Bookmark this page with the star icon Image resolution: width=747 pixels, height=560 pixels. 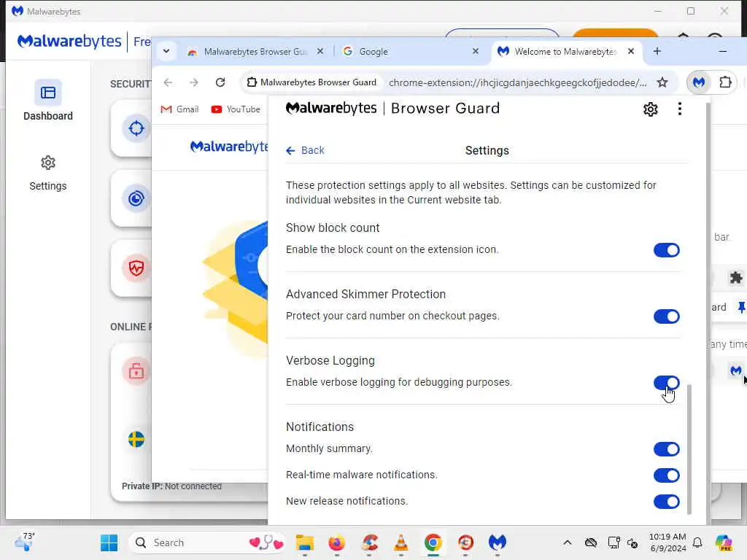pos(662,82)
